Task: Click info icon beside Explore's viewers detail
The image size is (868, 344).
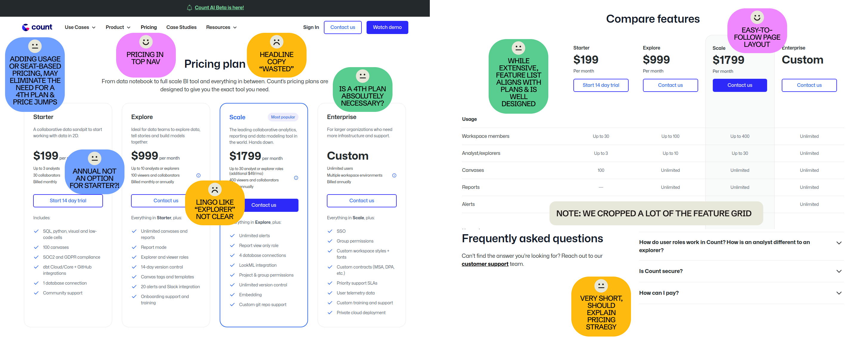Action: [198, 175]
